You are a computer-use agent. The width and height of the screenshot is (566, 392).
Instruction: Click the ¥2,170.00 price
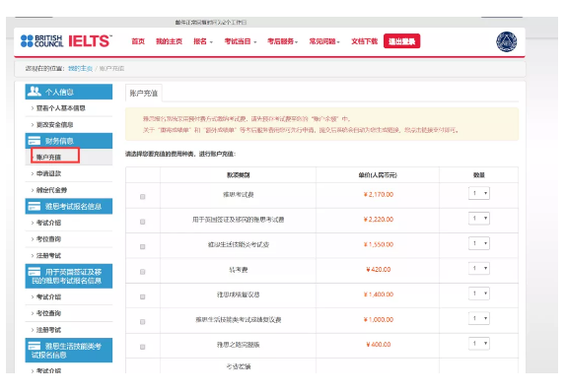pos(379,195)
